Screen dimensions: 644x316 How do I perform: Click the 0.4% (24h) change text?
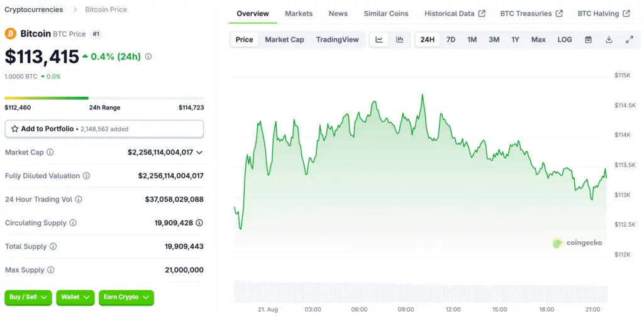pyautogui.click(x=116, y=57)
